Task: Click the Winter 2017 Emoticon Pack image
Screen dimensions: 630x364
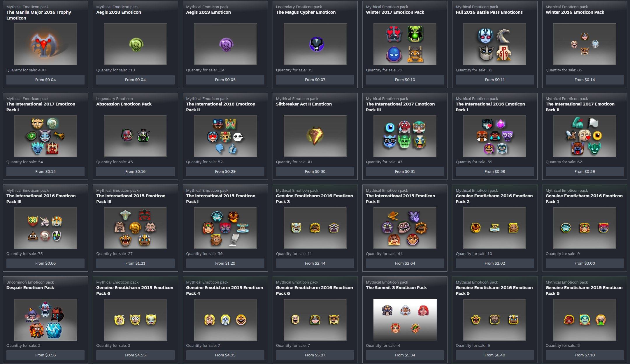Action: (405, 44)
